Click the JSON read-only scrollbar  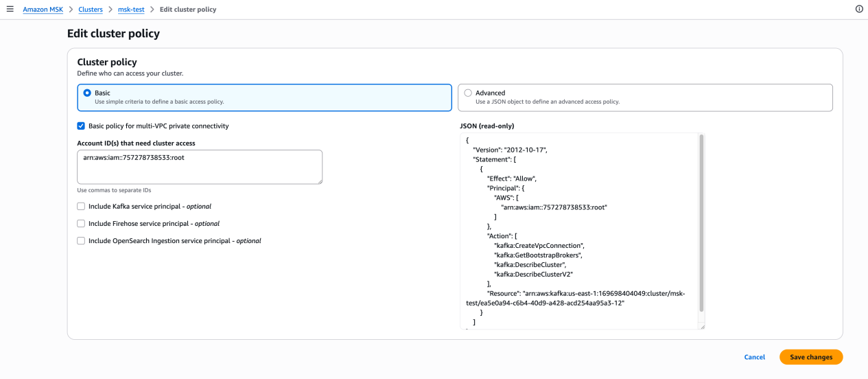(x=701, y=223)
